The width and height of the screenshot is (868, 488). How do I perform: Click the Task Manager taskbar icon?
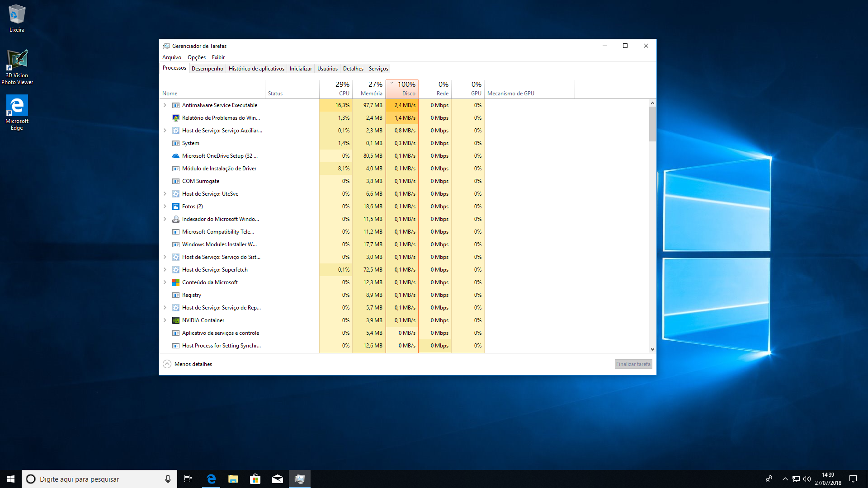pos(300,479)
